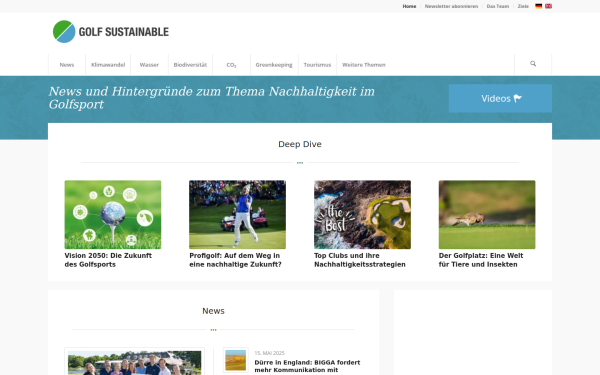Open the Profigolf article thumbnail
The image size is (600, 375).
pos(237,215)
